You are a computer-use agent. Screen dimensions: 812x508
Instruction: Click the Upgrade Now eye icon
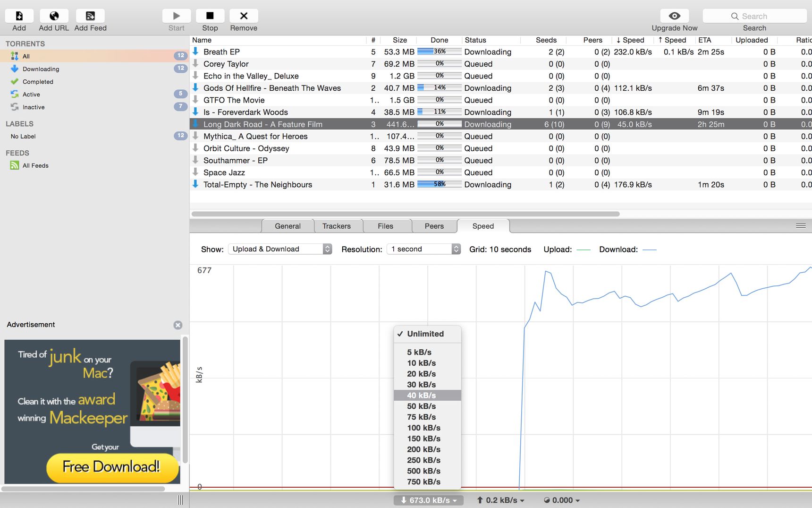[x=675, y=16]
